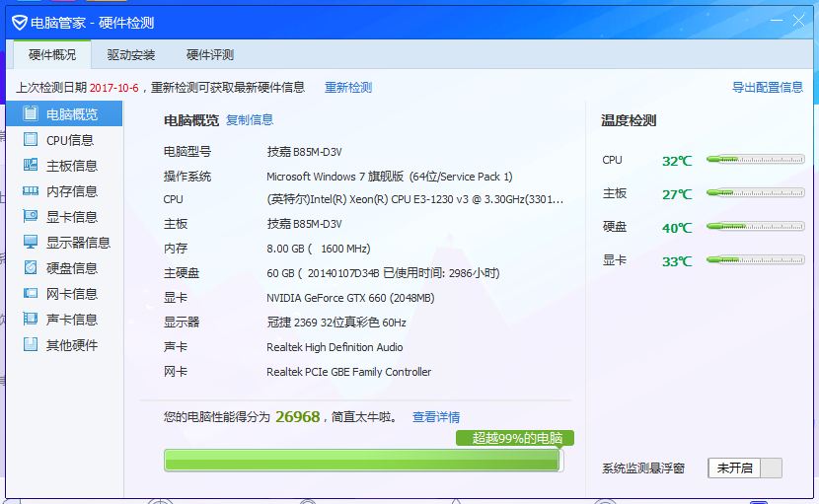Open the 主板信息 motherboard icon

point(31,165)
